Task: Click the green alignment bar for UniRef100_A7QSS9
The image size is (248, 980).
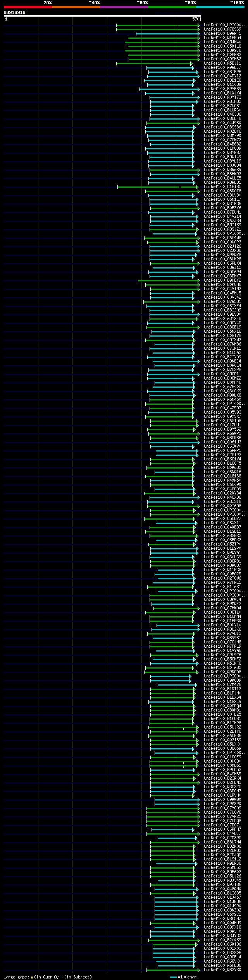Action: (158, 29)
